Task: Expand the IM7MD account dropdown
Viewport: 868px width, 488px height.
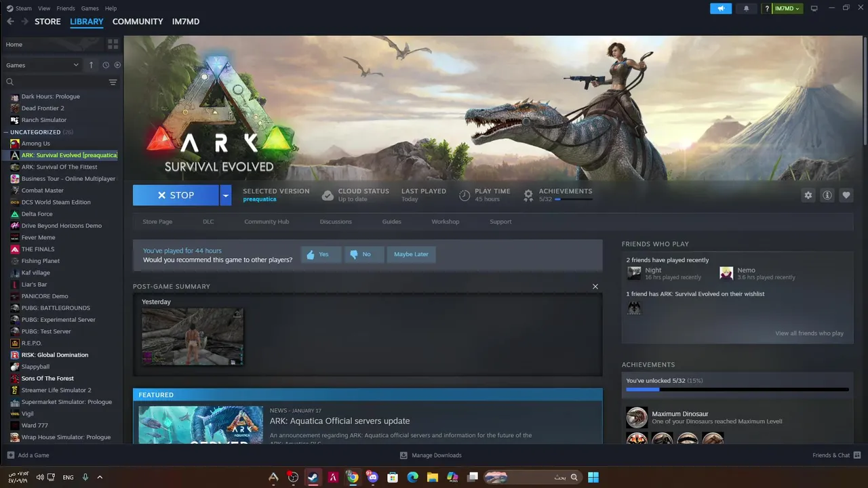Action: 787,8
